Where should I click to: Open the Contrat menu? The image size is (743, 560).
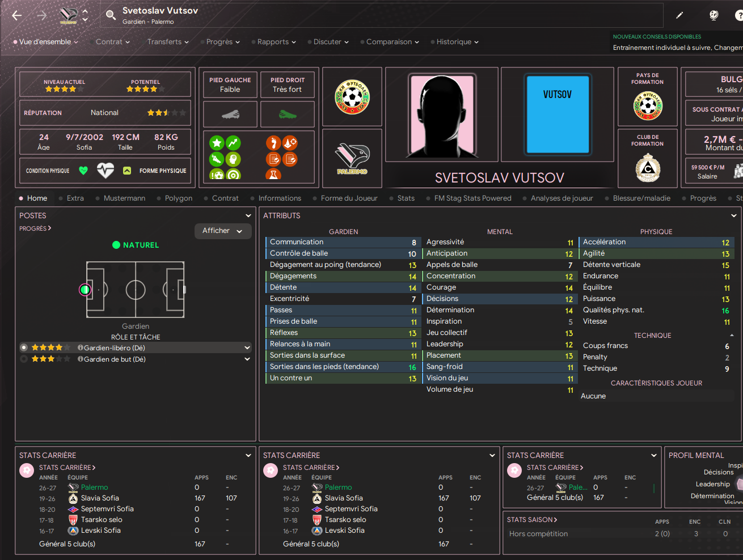pos(112,42)
